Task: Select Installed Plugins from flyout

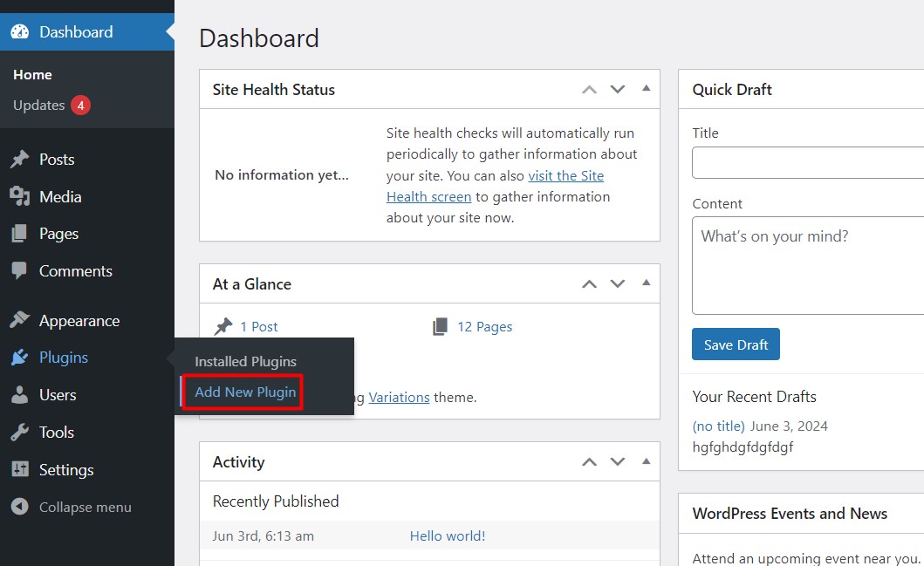Action: [x=246, y=361]
